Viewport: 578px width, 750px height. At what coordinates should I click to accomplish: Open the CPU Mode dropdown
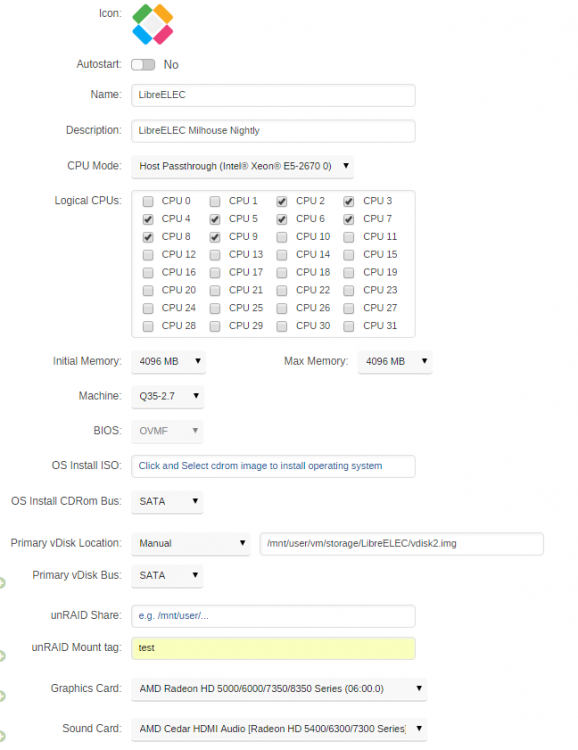point(243,166)
